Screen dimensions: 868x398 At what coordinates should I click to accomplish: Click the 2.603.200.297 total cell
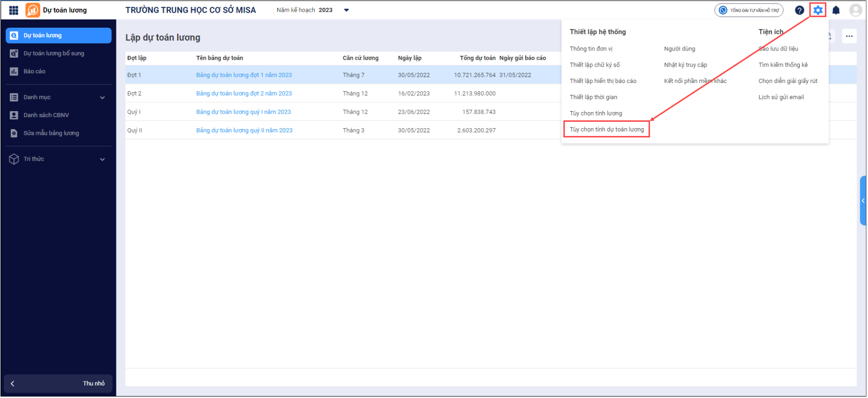coord(476,131)
